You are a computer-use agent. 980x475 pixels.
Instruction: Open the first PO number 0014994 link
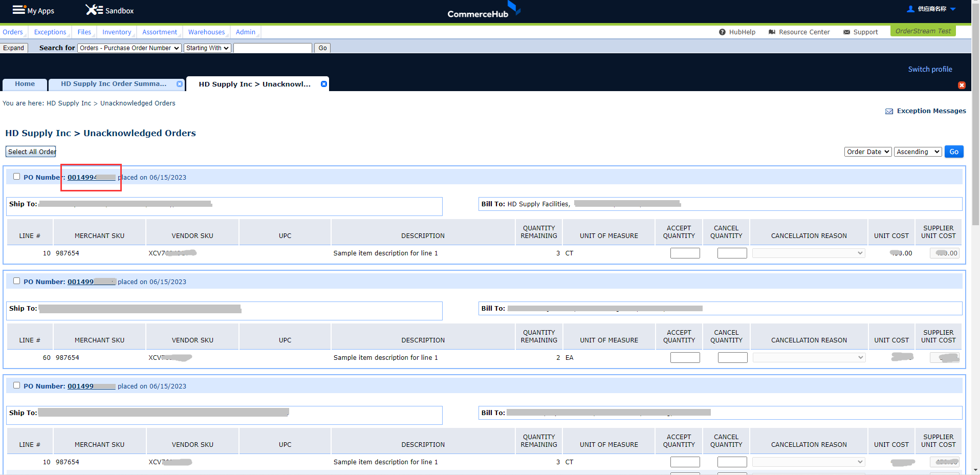(x=92, y=177)
